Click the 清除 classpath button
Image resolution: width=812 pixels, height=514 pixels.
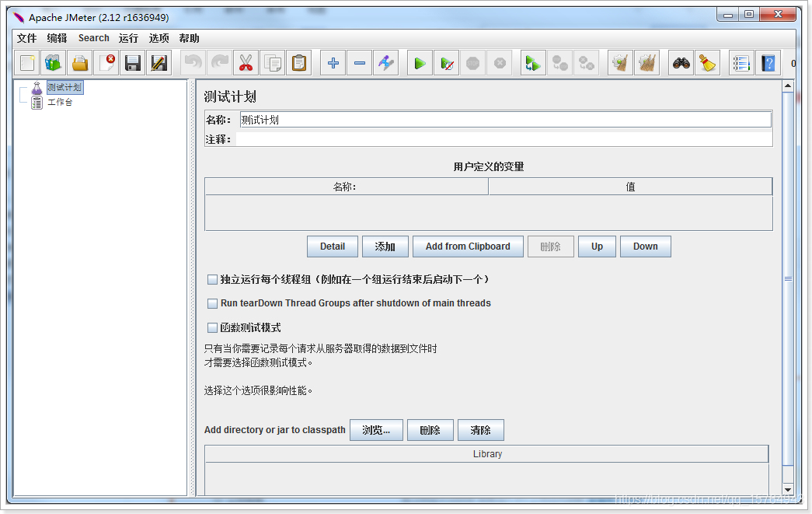coord(480,430)
